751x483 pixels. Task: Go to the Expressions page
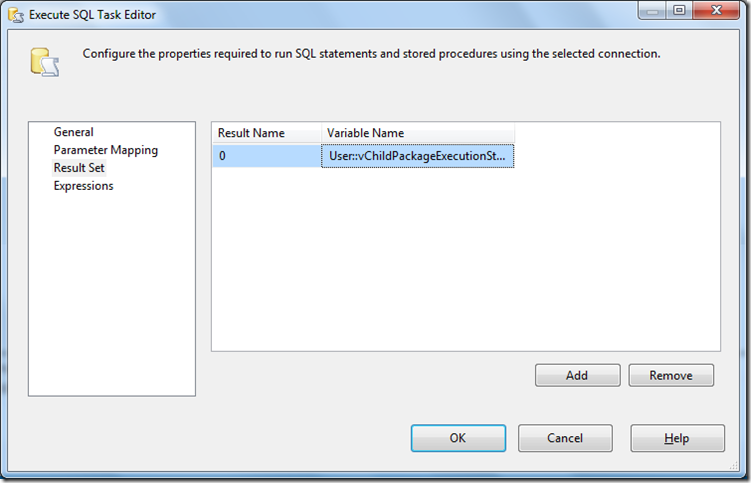(x=83, y=186)
